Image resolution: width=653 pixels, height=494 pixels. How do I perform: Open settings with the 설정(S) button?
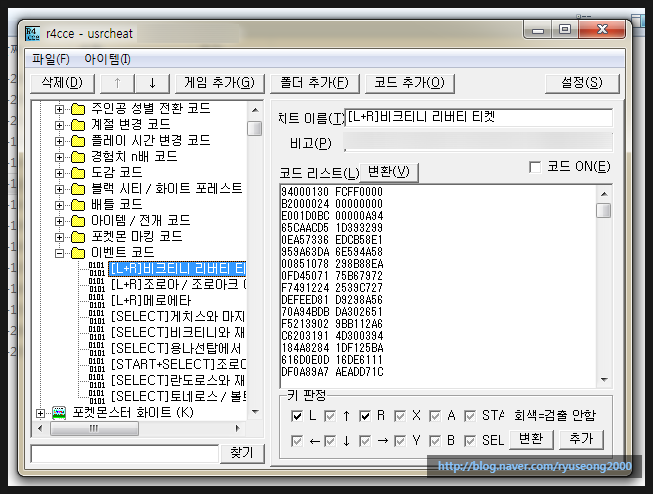[x=582, y=83]
